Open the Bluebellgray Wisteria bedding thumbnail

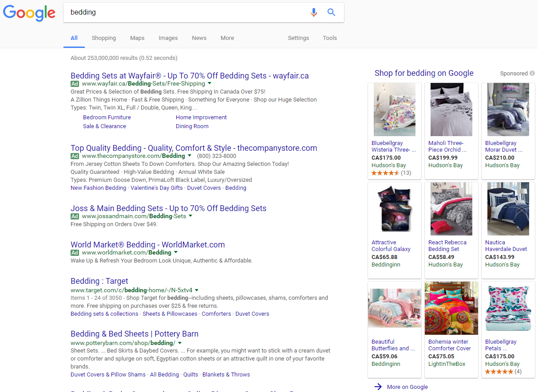(x=395, y=110)
